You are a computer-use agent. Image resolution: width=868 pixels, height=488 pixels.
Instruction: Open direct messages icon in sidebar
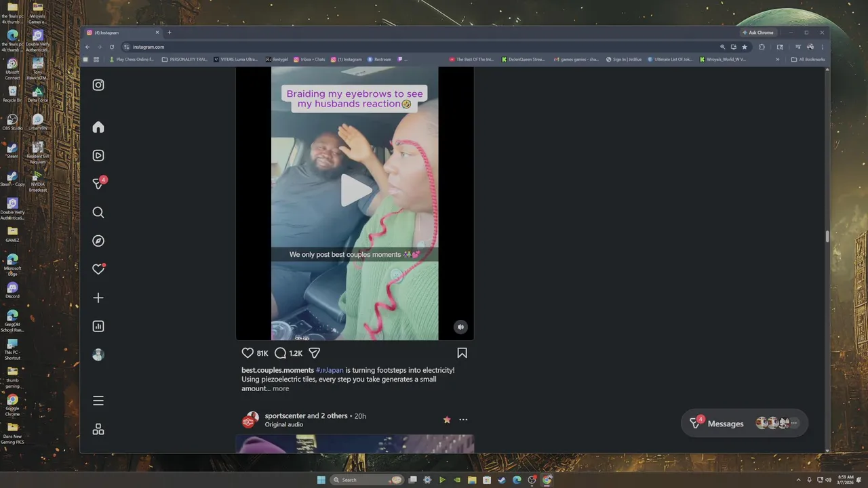click(98, 184)
